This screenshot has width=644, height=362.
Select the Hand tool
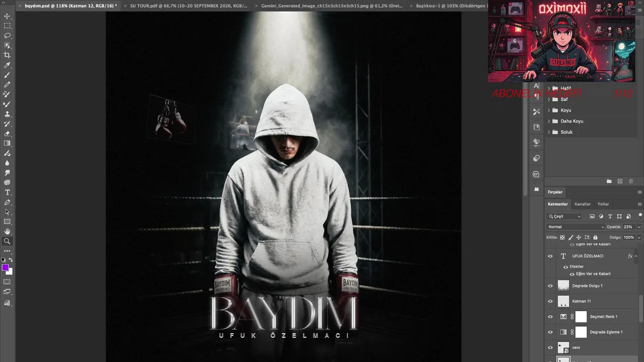7,231
